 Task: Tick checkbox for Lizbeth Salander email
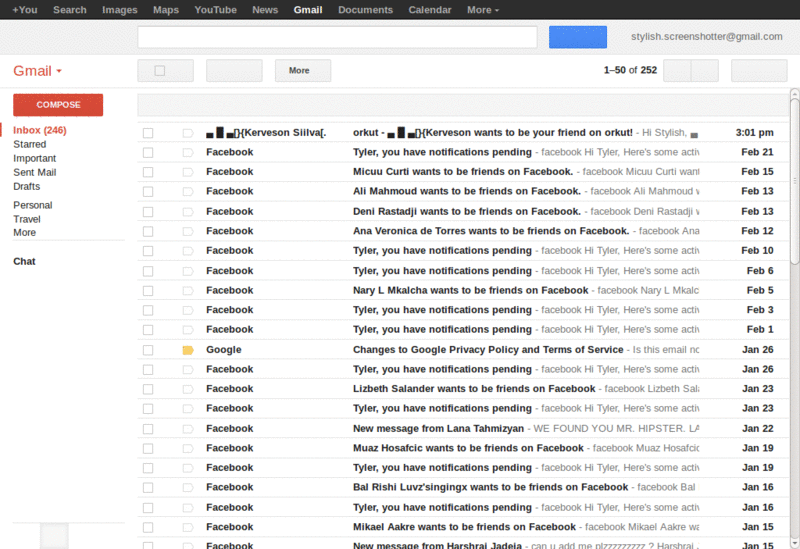pos(148,389)
